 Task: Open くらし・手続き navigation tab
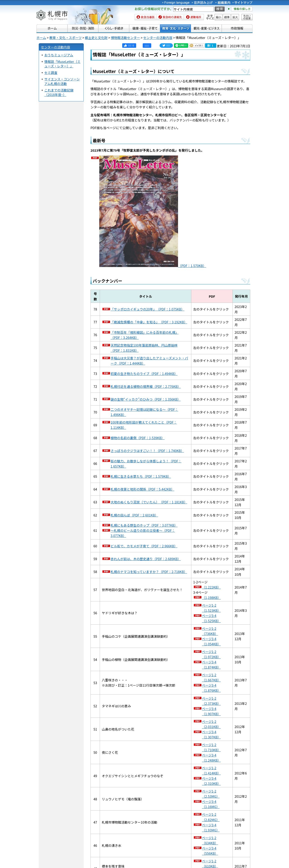coord(114,29)
